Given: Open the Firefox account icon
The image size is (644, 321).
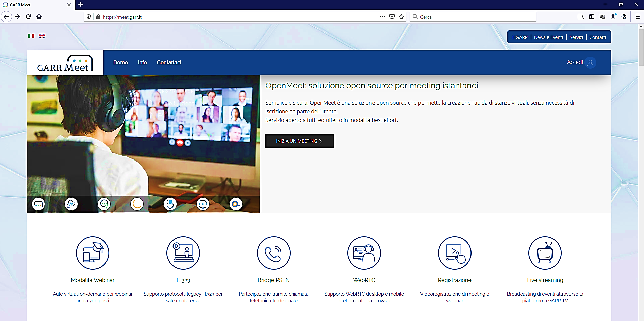Looking at the screenshot, I should click(613, 17).
